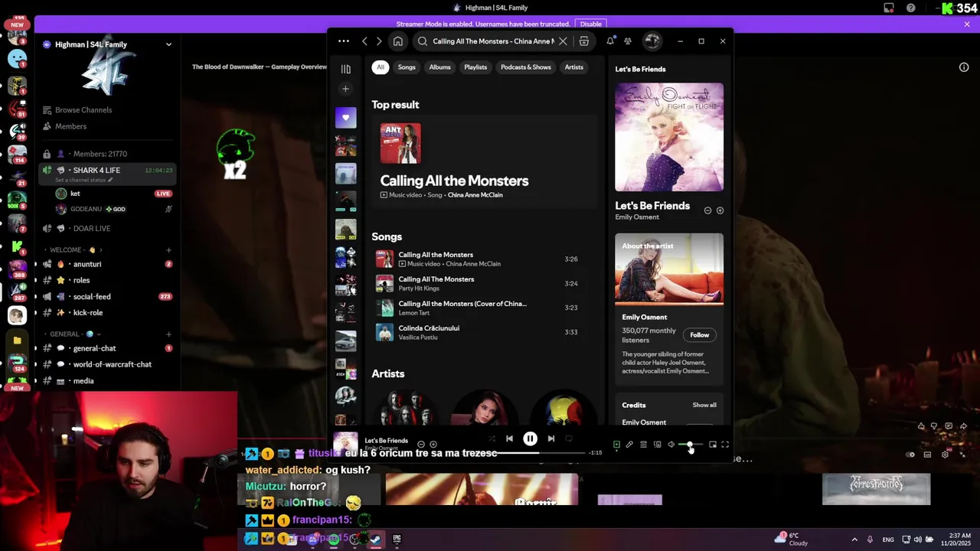The width and height of the screenshot is (980, 551).
Task: Open Discord server Members
Action: 70,126
